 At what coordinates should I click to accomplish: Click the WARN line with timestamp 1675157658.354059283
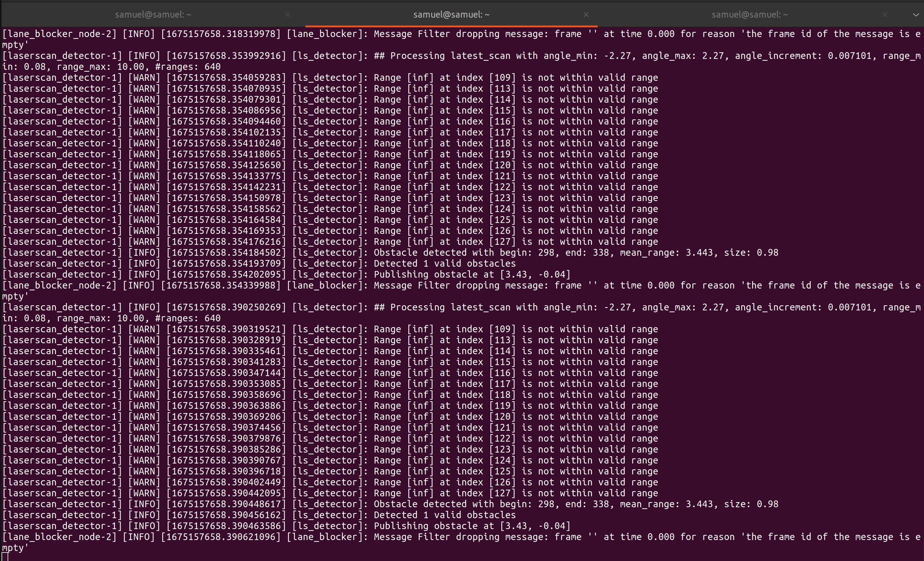pyautogui.click(x=330, y=77)
